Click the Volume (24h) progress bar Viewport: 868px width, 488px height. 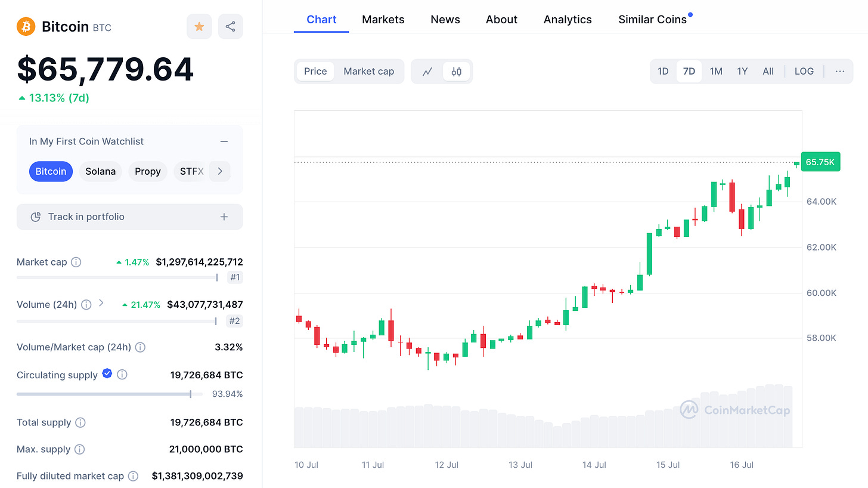tap(117, 321)
